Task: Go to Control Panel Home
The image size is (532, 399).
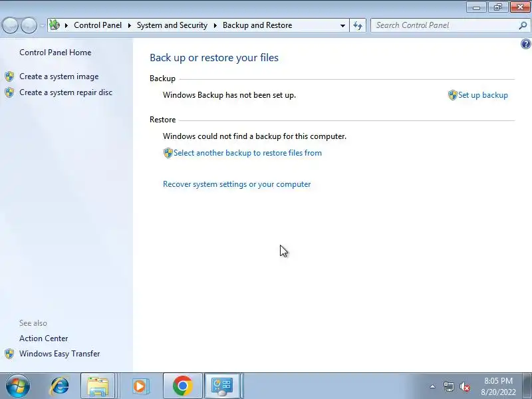Action: point(55,53)
